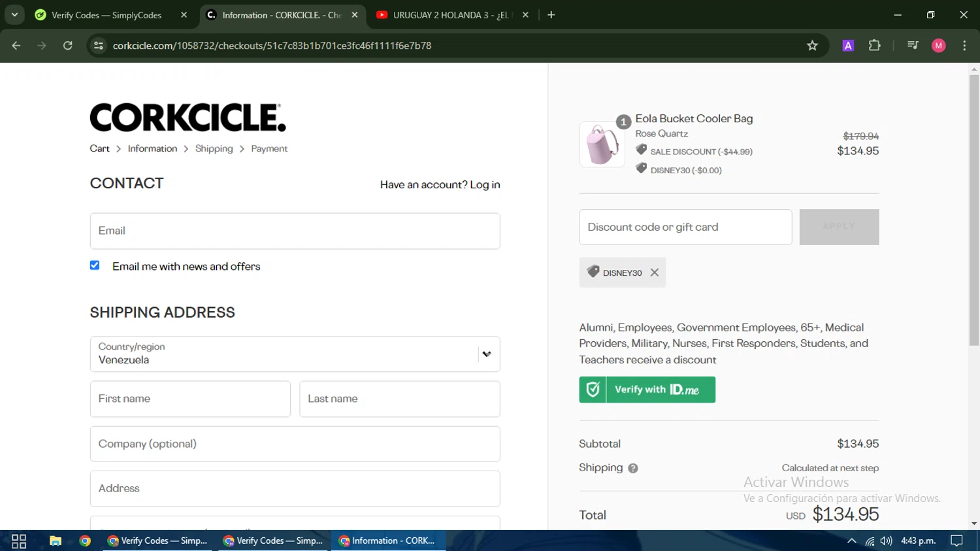Select the Information - CORKCICLE tab

[x=281, y=15]
